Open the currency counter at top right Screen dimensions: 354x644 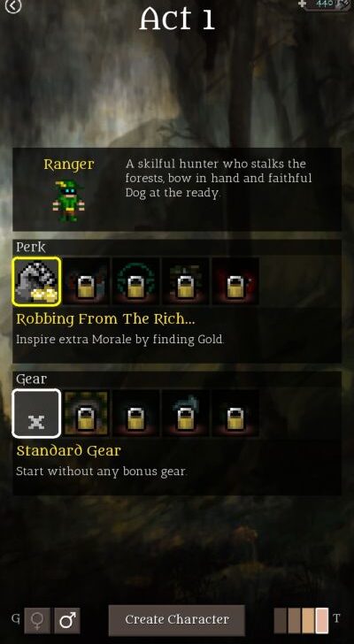pos(326,4)
